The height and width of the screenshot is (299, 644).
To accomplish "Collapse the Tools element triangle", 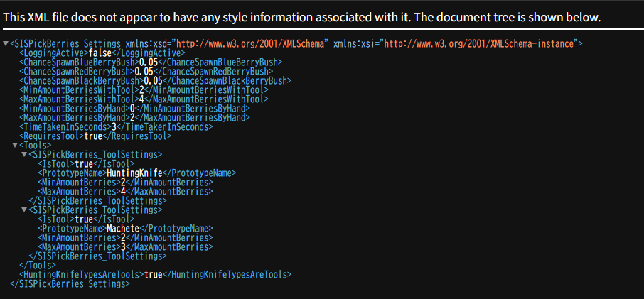I will 16,145.
